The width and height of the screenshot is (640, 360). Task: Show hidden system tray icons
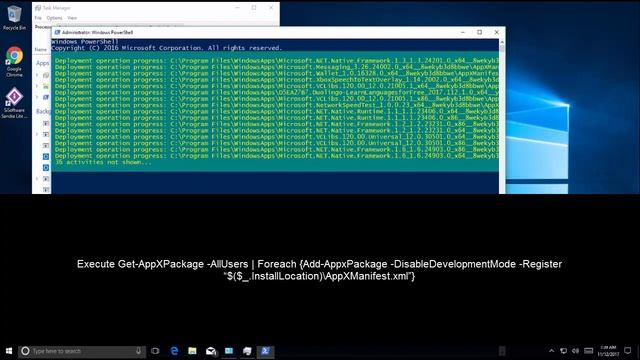click(551, 351)
